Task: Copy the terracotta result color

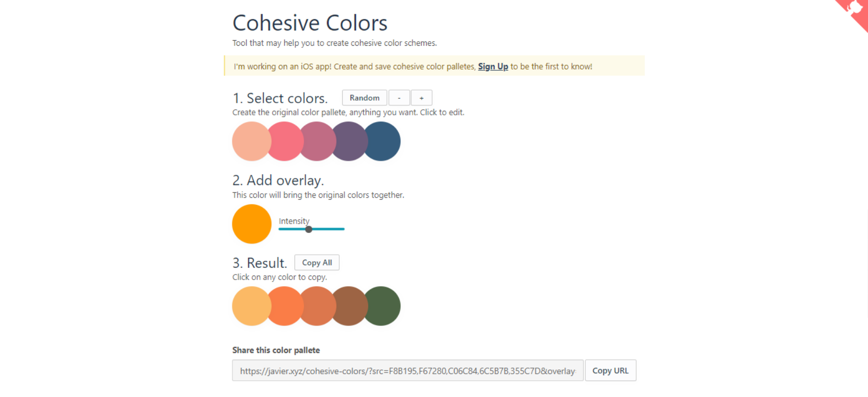Action: pos(317,306)
